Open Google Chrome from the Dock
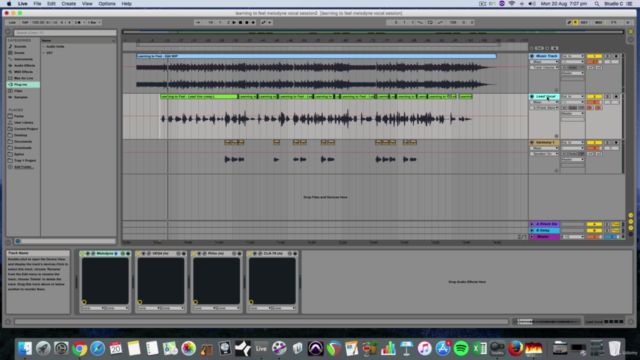 [80, 349]
